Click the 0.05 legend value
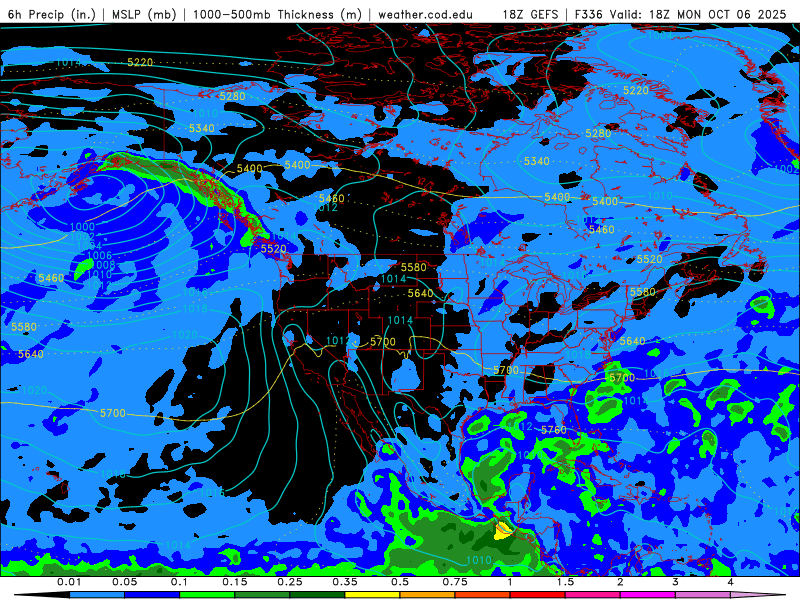Viewport: 800px width, 600px height. pyautogui.click(x=124, y=582)
